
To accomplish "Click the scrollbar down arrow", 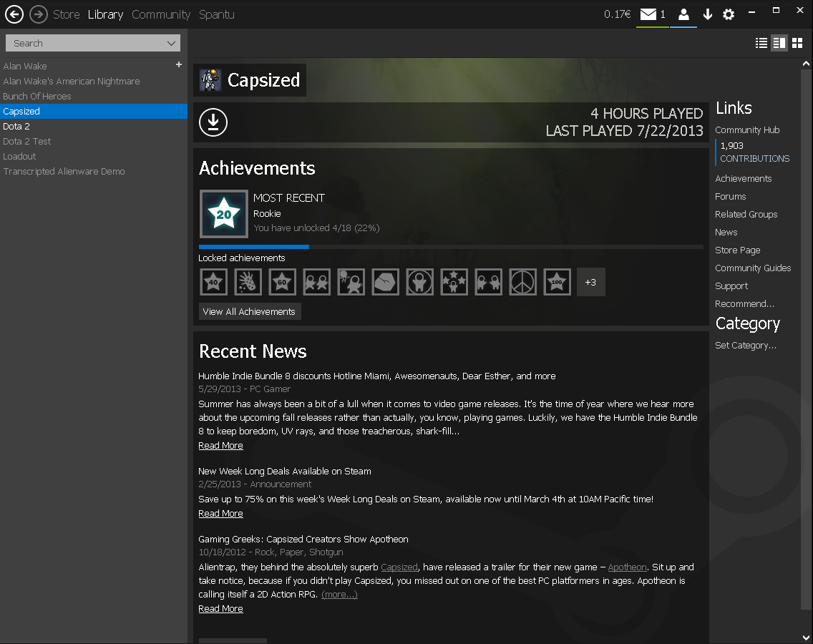I will coord(806,638).
